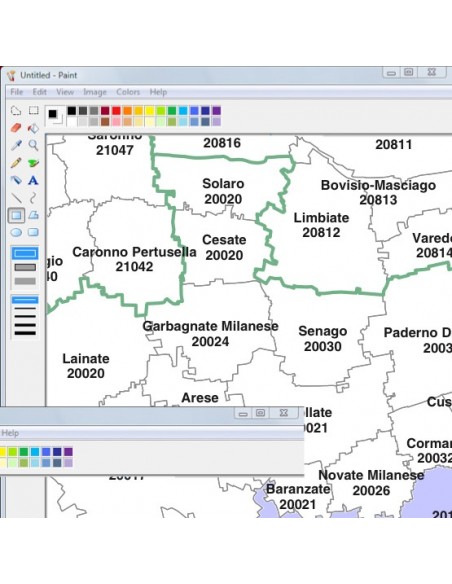Viewport: 452px width, 584px height.
Task: Select the rectangular Select tool
Action: tap(34, 110)
